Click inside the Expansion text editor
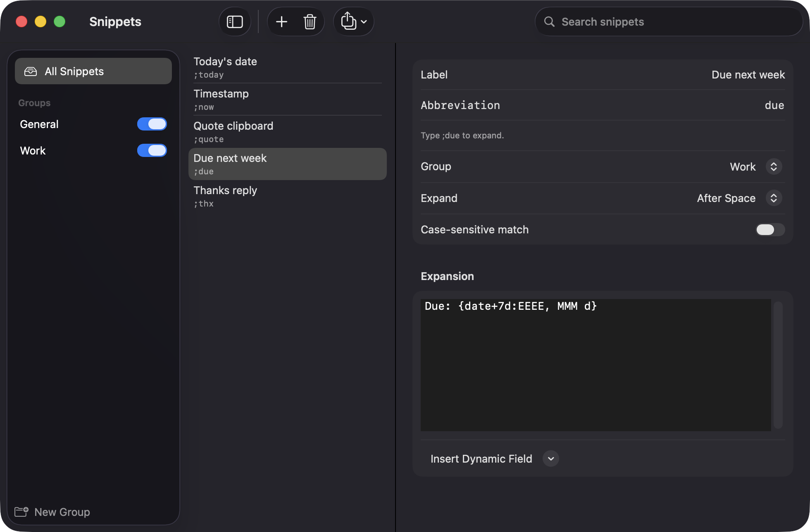Viewport: 810px width, 532px height. tap(596, 365)
